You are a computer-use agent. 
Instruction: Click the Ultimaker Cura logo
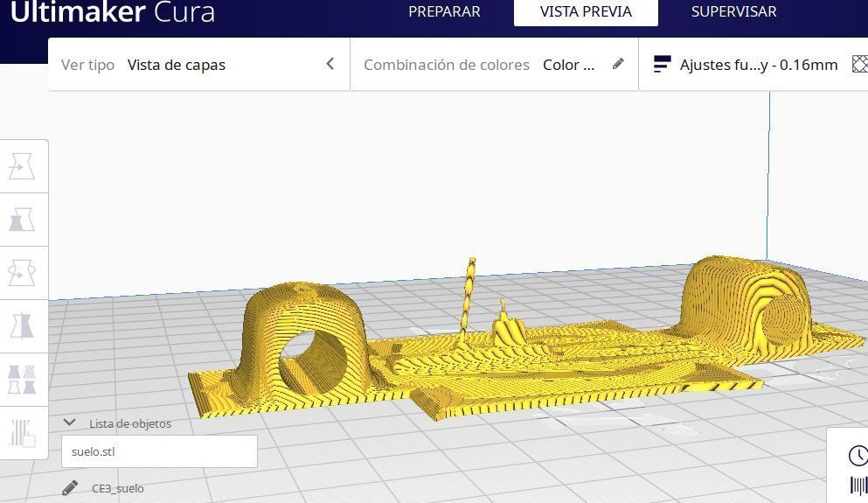point(113,12)
